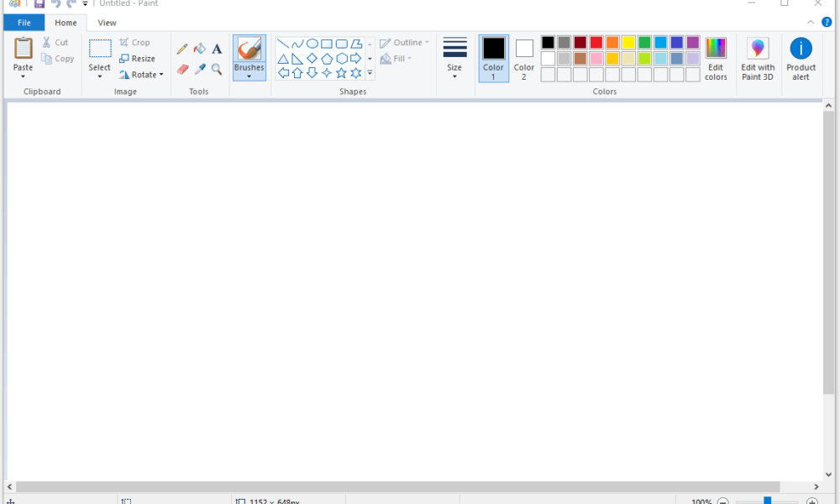
Task: Select the Text tool
Action: (x=217, y=48)
